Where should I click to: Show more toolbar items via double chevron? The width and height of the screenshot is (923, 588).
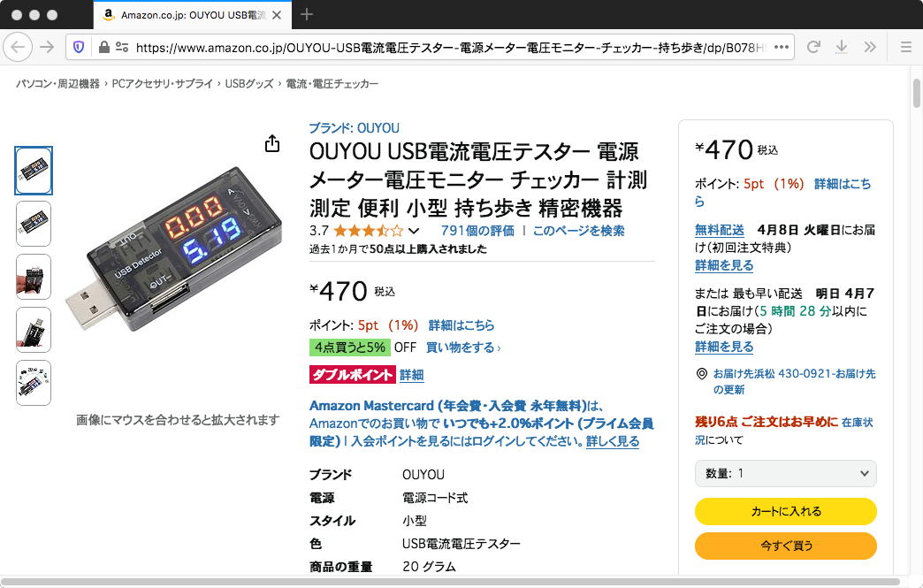pos(870,47)
